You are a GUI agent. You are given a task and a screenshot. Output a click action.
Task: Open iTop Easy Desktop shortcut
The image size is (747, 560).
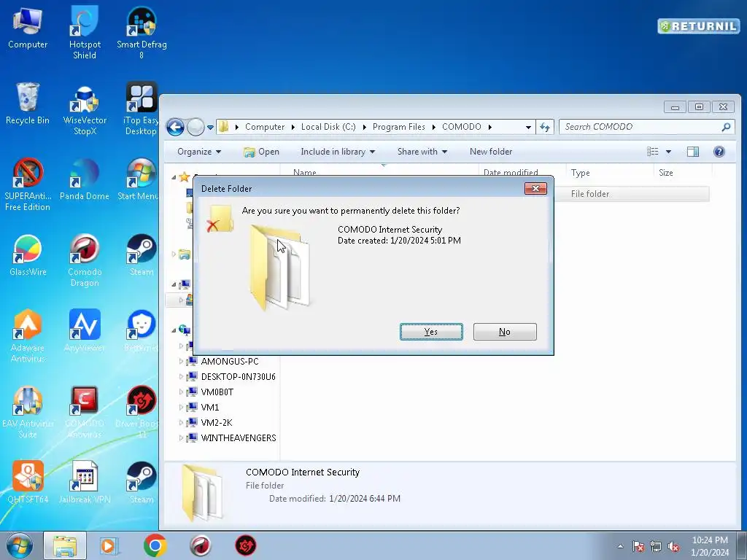(x=142, y=109)
